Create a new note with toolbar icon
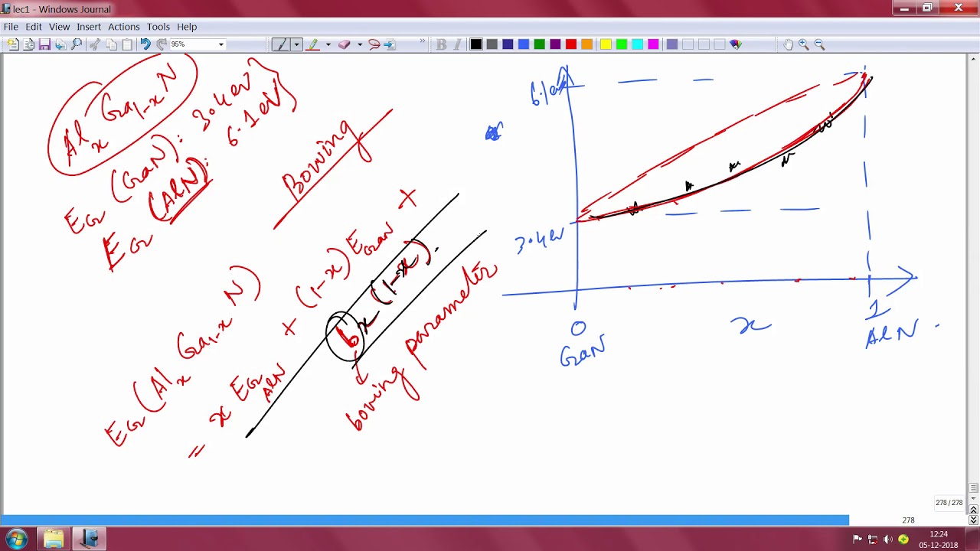Viewport: 980px width, 551px height. click(12, 44)
